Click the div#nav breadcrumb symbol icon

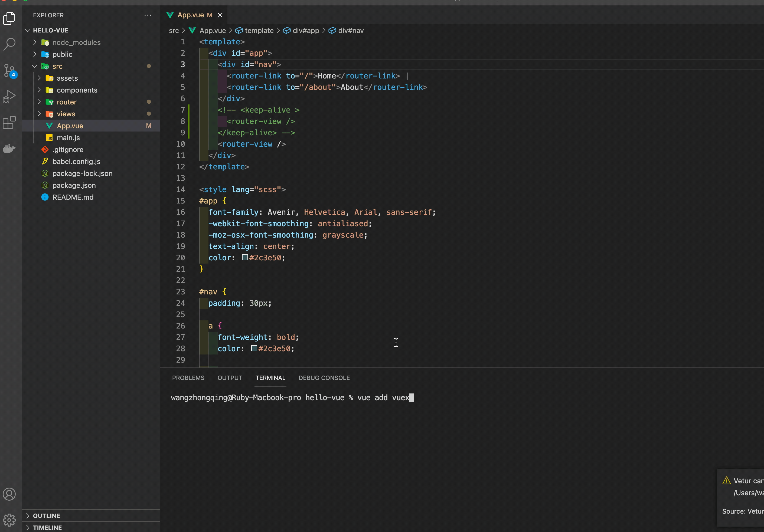pos(332,31)
